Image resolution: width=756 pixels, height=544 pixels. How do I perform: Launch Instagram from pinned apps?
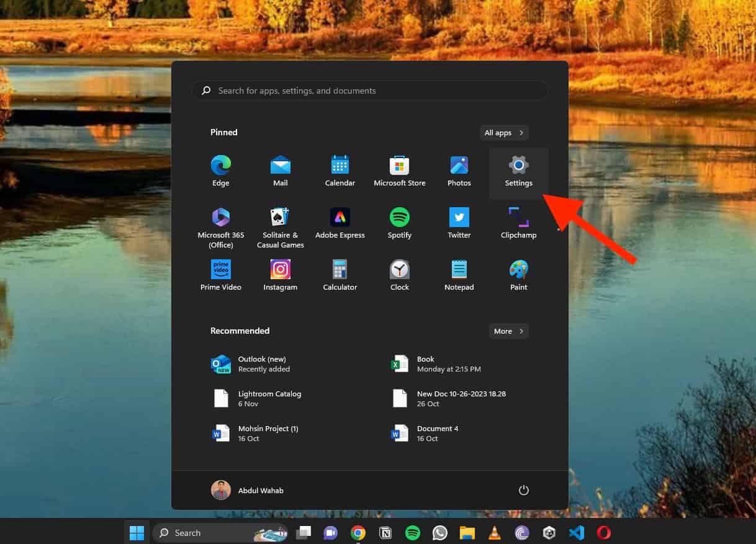pyautogui.click(x=280, y=275)
